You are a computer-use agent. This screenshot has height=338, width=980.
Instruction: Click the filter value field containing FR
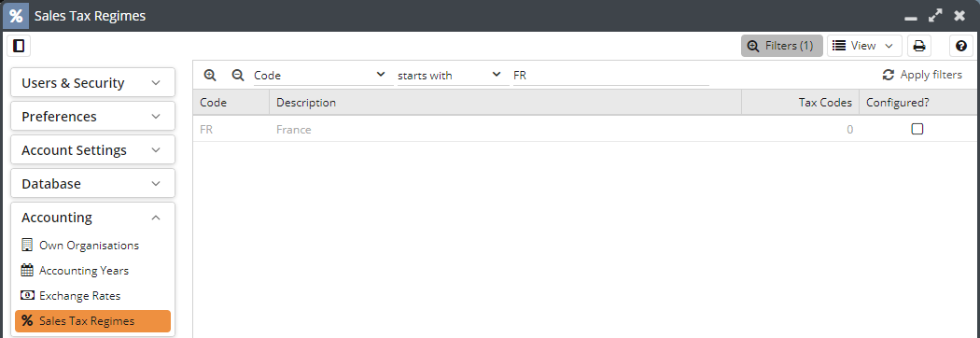tap(610, 75)
